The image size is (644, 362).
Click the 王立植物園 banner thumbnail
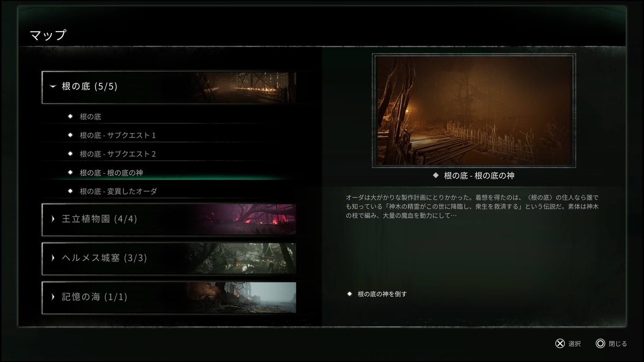click(244, 219)
